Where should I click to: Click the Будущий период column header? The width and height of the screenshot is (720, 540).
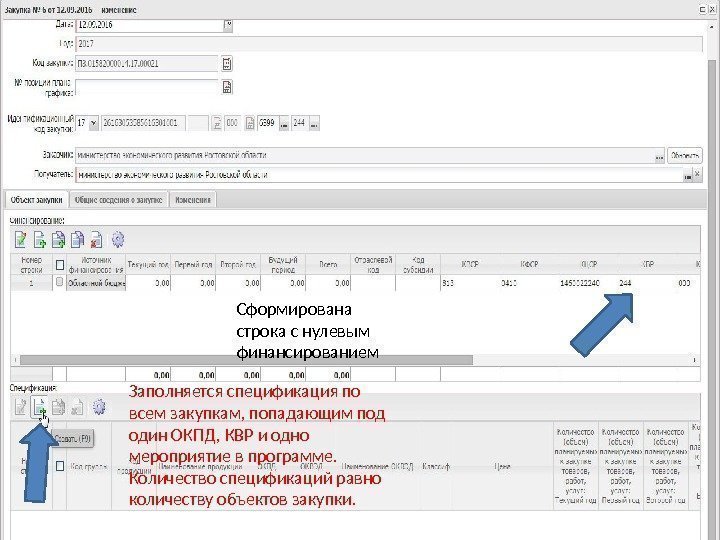(x=283, y=265)
